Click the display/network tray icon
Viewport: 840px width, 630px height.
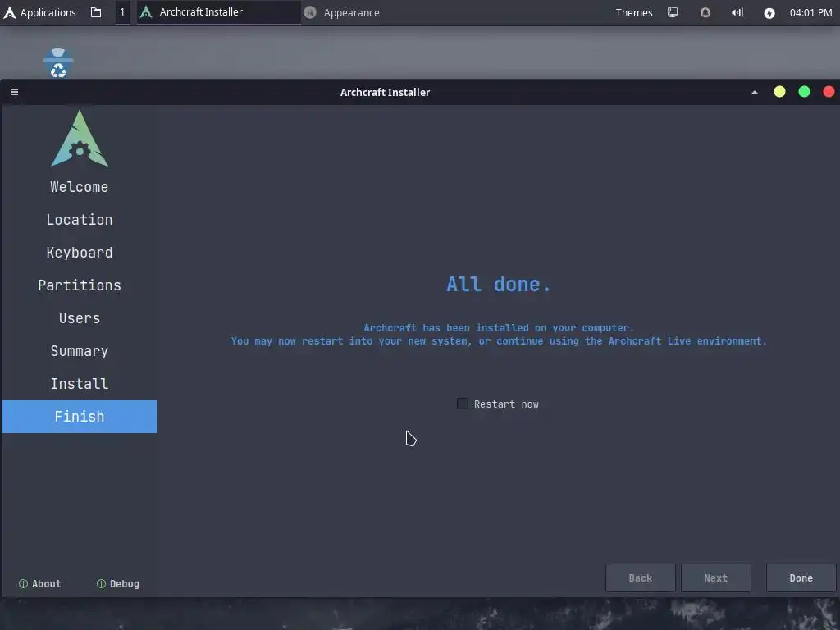click(x=673, y=12)
